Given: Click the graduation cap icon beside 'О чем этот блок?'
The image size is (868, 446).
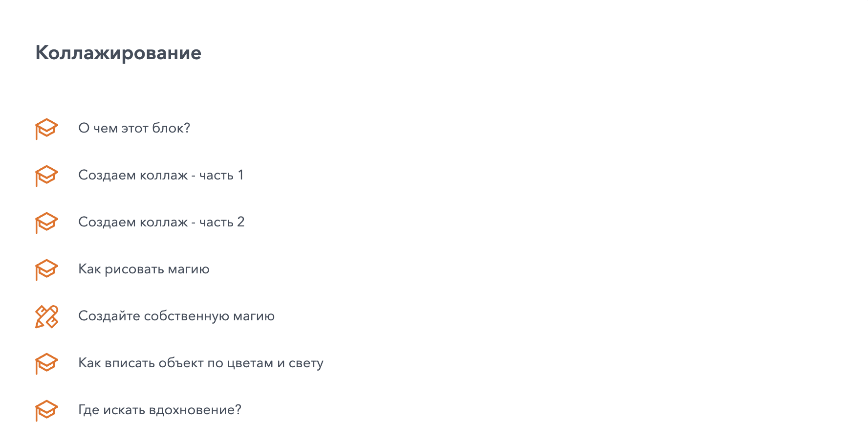Looking at the screenshot, I should coord(46,129).
